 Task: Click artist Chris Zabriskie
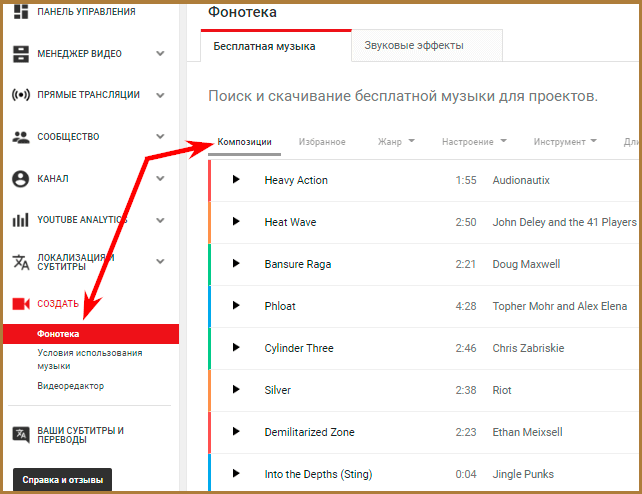click(528, 348)
